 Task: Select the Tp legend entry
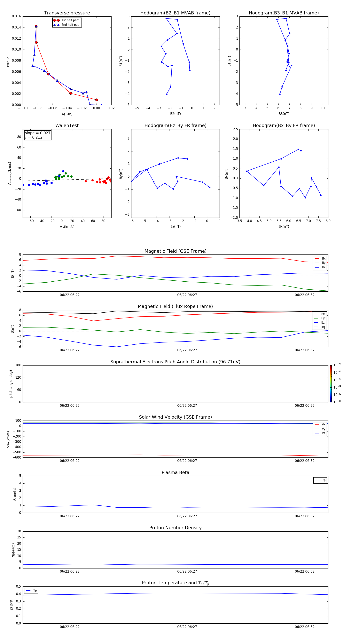[x=31, y=591]
